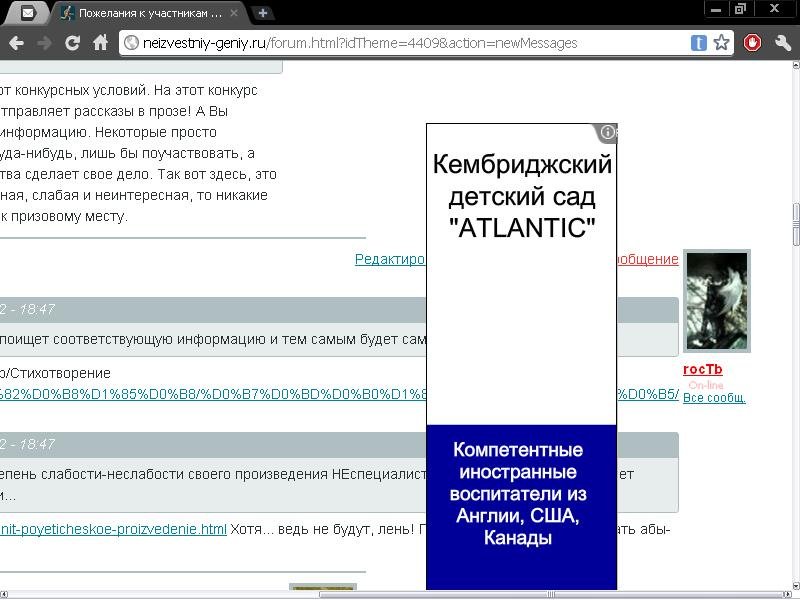Go back to the previous page
Image resolution: width=800 pixels, height=600 pixels.
coord(16,43)
